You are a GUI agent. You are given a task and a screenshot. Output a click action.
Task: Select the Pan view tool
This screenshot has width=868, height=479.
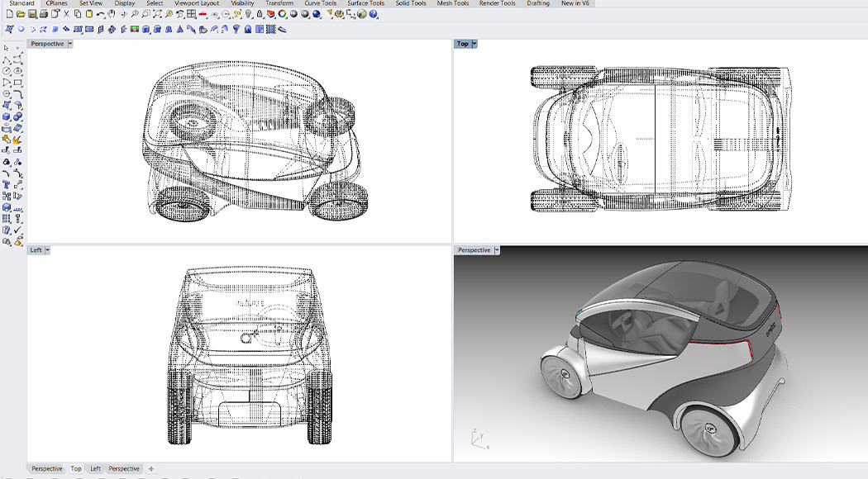coord(112,15)
